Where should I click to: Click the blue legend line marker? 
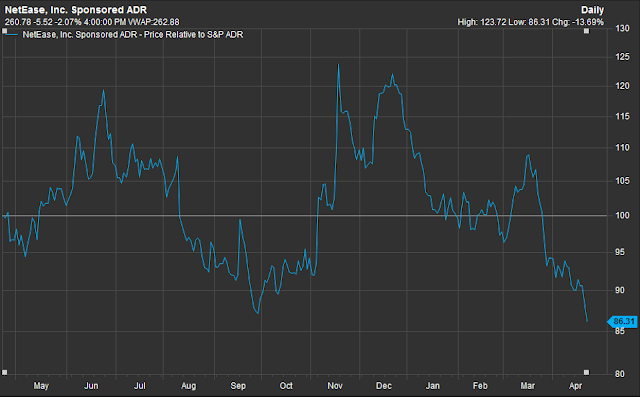pos(11,35)
